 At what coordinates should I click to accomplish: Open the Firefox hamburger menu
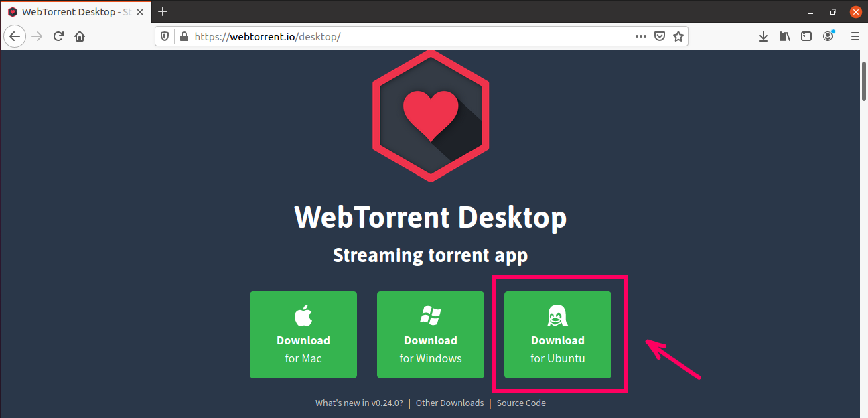click(x=855, y=36)
